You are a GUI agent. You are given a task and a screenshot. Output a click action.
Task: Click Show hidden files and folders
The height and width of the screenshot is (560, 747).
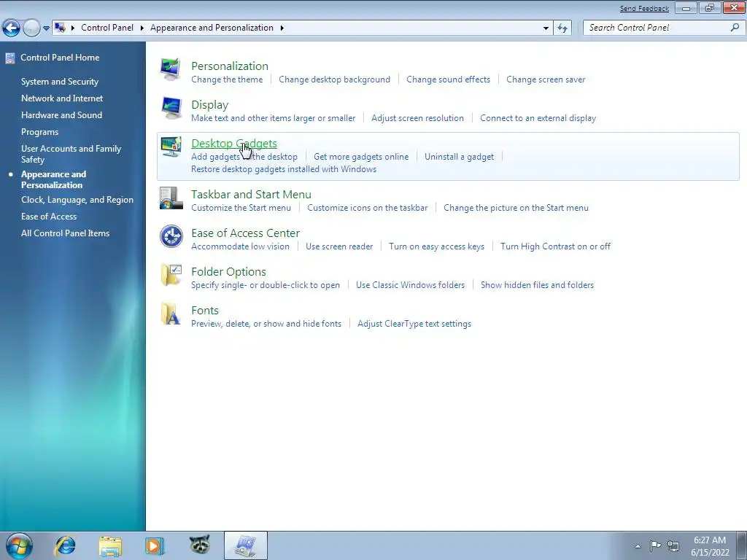[538, 285]
